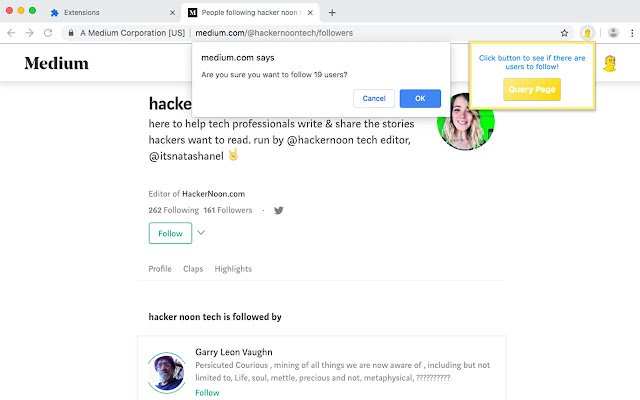
Task: Open the HackerNoon.com link
Action: pos(213,194)
